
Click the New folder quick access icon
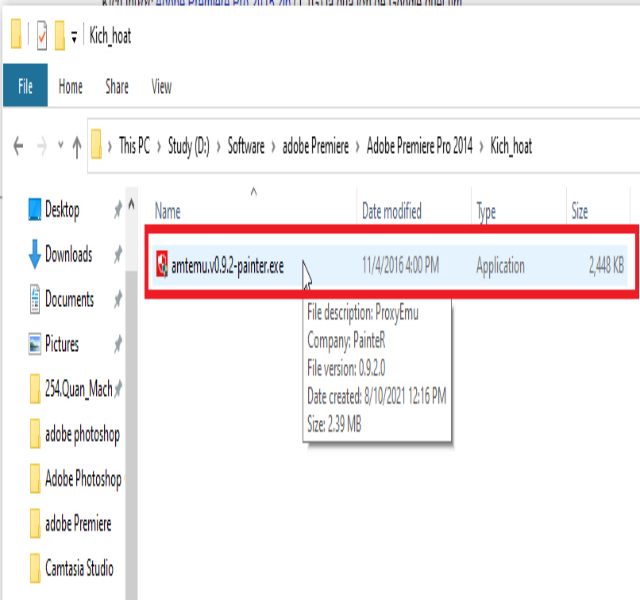coord(60,36)
